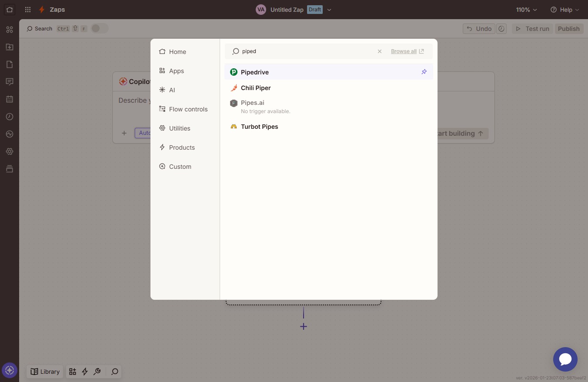This screenshot has width=588, height=382.
Task: Click the Browse all link
Action: (408, 51)
